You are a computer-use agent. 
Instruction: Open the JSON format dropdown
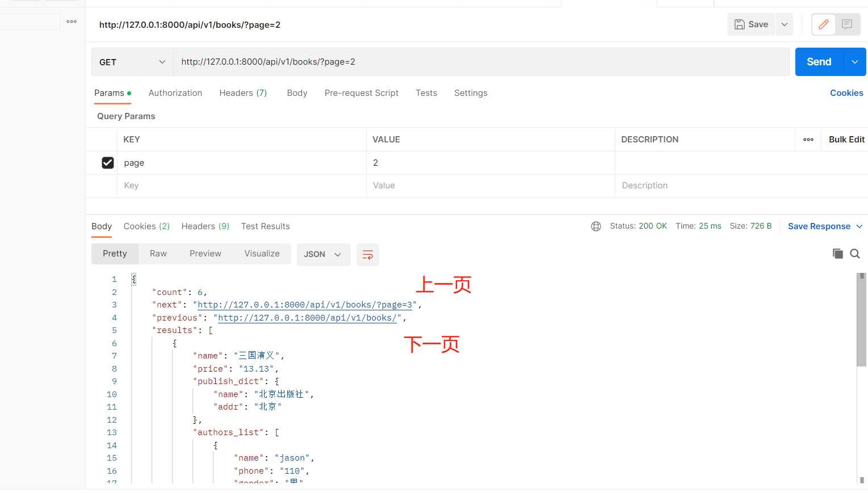[323, 254]
